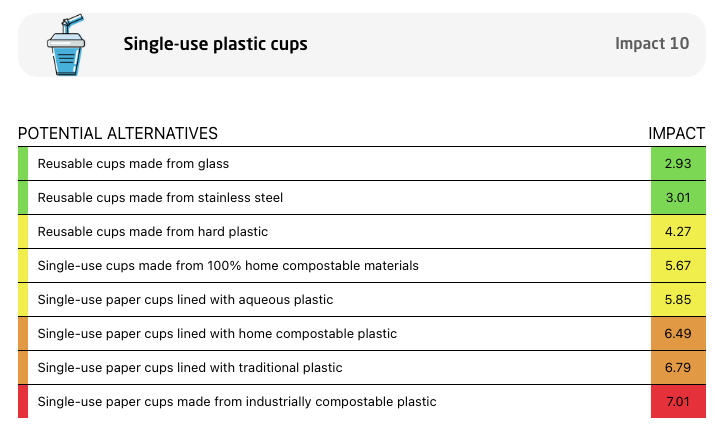The width and height of the screenshot is (723, 430).
Task: Choose paper cups lined with aqueous plastic
Action: coord(362,300)
